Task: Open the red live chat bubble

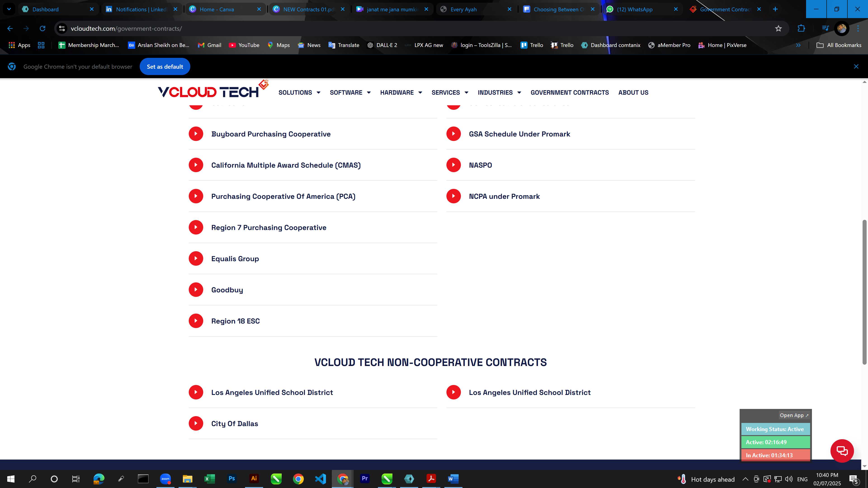Action: click(842, 451)
